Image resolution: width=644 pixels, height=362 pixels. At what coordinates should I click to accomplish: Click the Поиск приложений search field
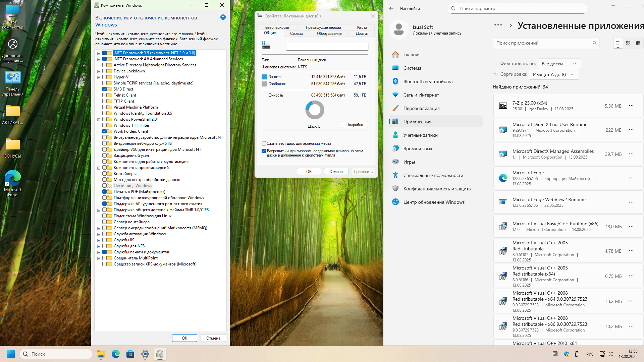[546, 43]
